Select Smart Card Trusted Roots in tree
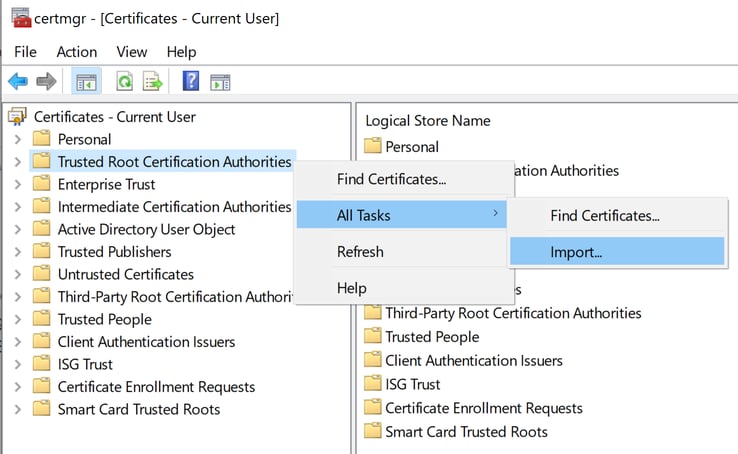Viewport: 738px width, 454px height. (x=139, y=409)
